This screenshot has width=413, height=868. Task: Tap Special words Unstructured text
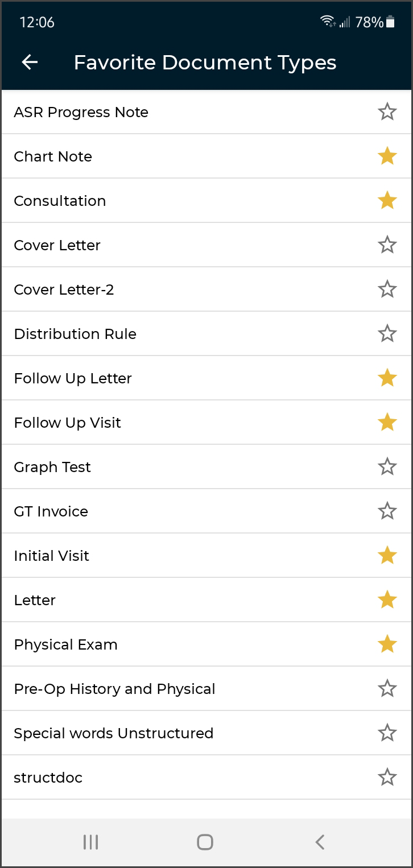(x=113, y=733)
